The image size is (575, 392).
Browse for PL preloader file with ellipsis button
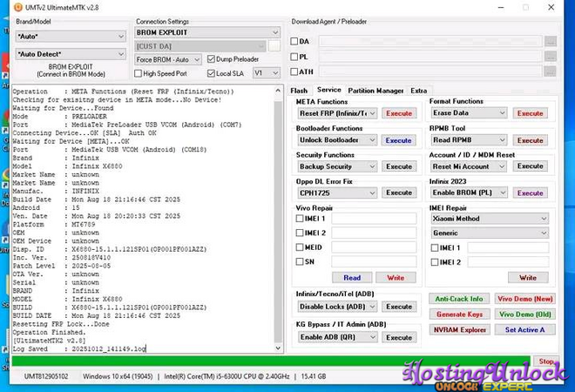[550, 57]
